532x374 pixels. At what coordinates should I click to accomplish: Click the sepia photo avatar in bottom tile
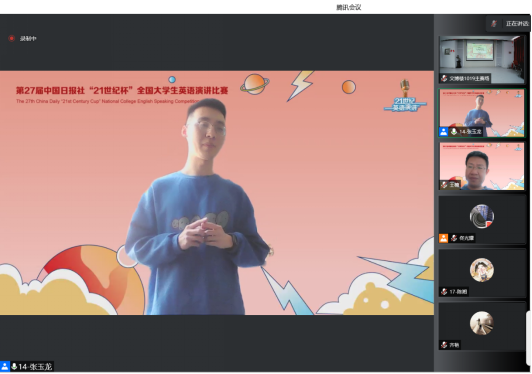coord(482,323)
